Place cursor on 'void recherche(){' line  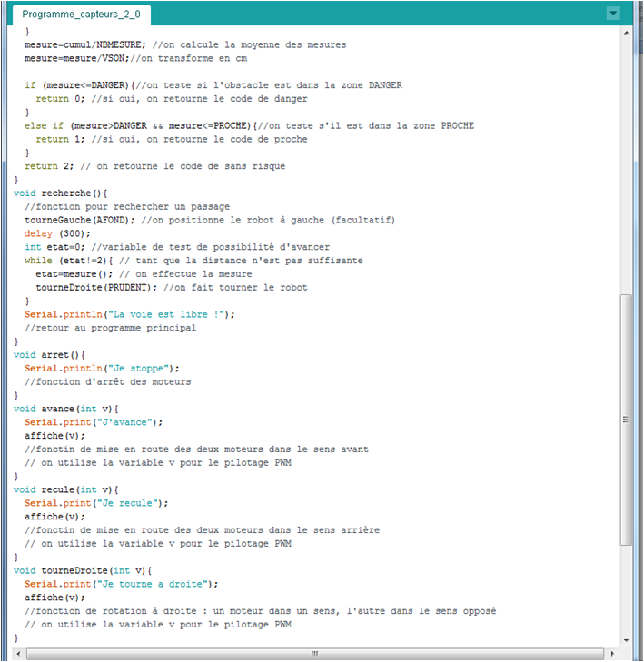60,193
